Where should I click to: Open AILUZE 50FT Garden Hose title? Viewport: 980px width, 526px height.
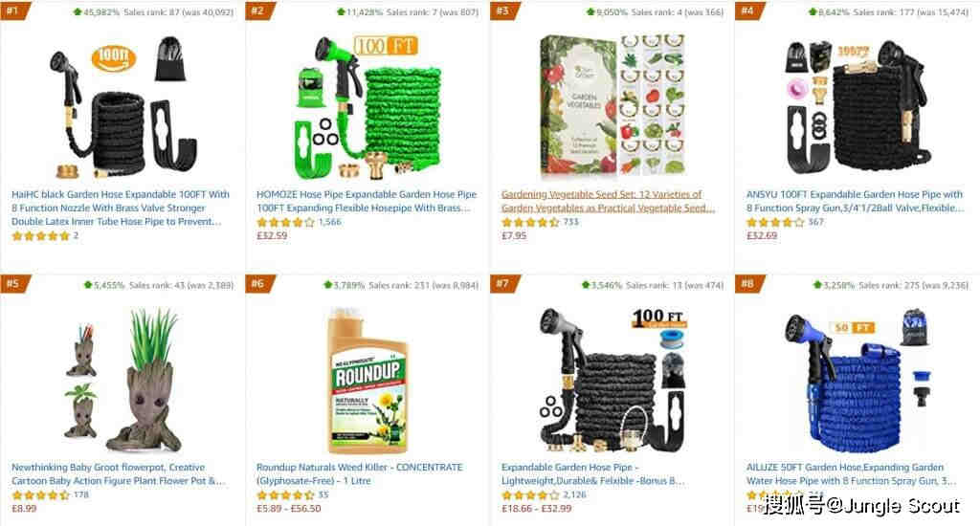851,474
